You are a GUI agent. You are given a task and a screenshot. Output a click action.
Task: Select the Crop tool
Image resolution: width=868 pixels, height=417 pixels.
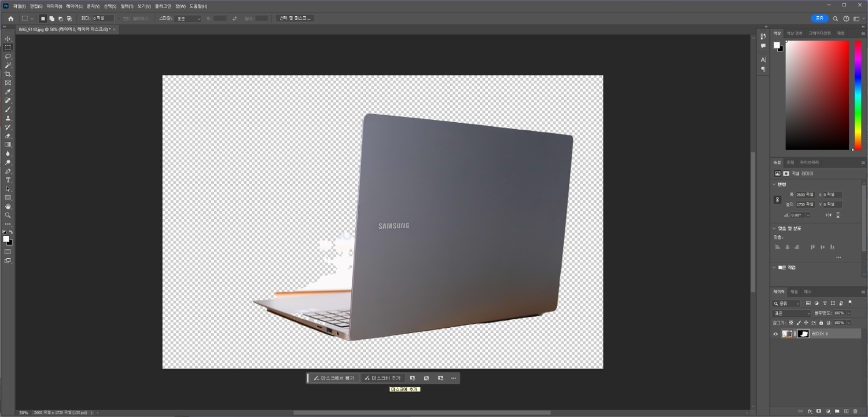coord(8,74)
